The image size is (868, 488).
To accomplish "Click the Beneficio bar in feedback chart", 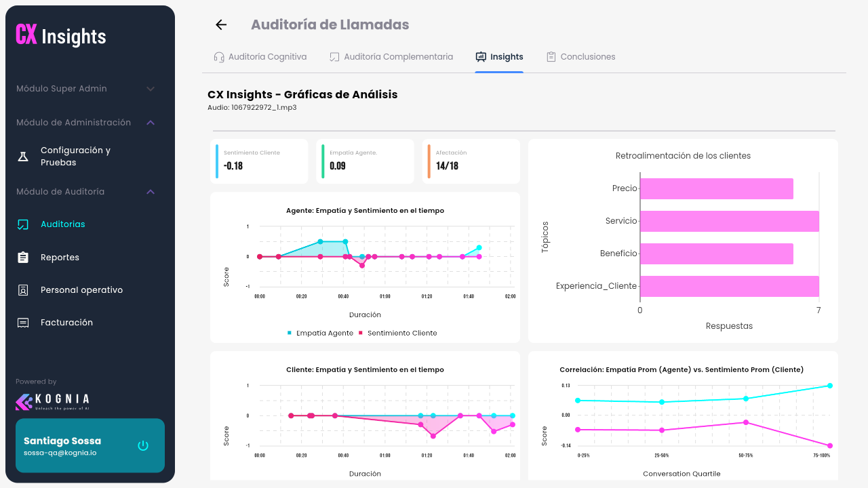I will tap(717, 253).
